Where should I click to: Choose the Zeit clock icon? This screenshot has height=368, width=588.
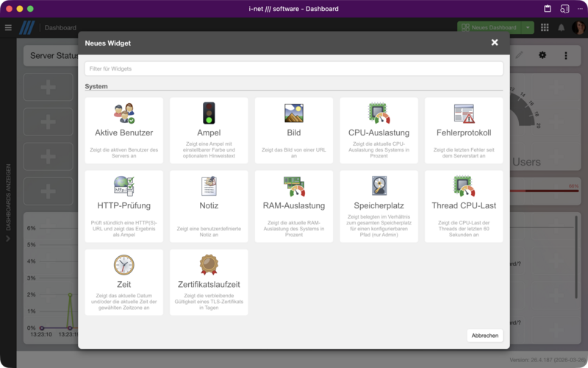pyautogui.click(x=124, y=265)
